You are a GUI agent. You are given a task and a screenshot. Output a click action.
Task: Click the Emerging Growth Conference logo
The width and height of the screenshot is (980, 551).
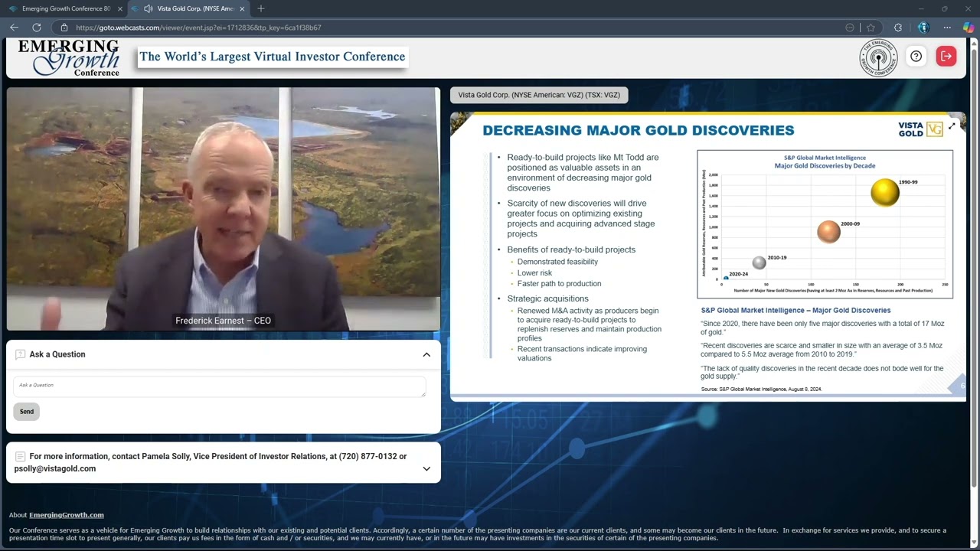click(x=69, y=57)
